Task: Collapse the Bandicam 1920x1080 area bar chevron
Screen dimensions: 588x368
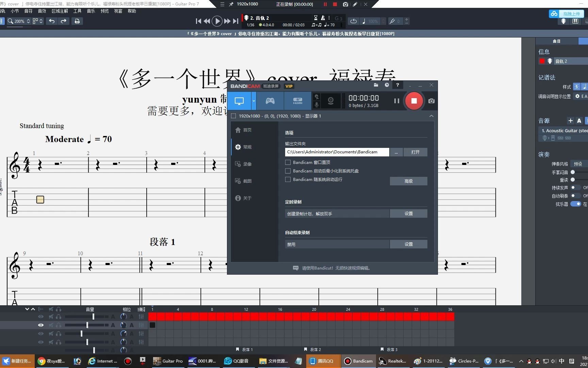Action: point(431,116)
